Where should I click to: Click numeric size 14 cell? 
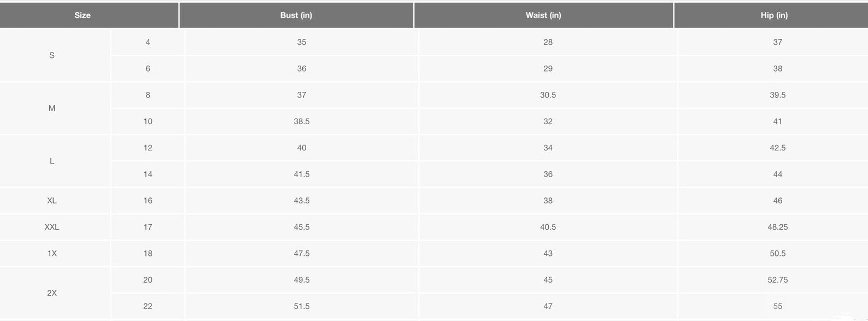tap(148, 174)
